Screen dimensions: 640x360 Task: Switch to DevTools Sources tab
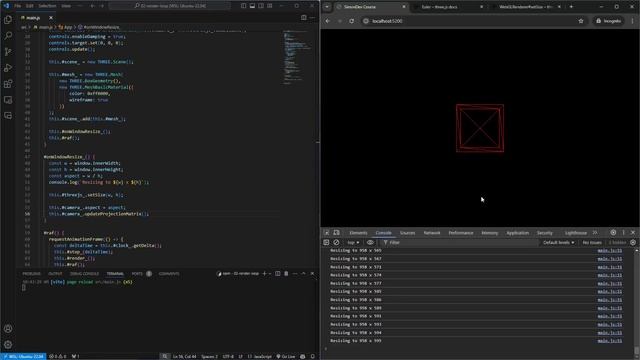point(407,233)
